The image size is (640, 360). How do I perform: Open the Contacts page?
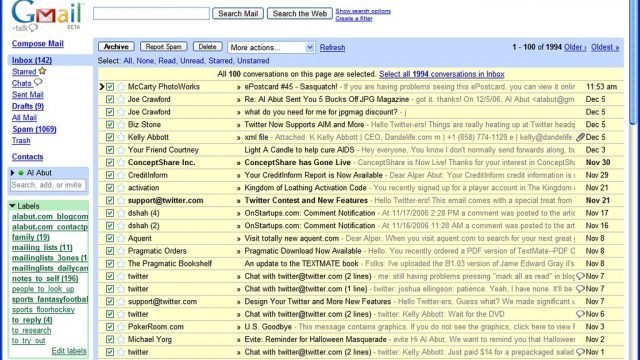(x=27, y=157)
